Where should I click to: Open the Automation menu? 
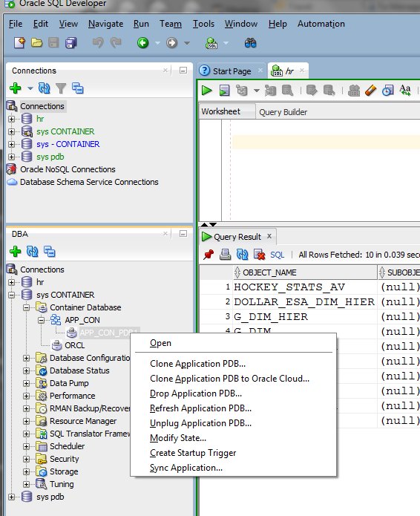click(x=321, y=24)
